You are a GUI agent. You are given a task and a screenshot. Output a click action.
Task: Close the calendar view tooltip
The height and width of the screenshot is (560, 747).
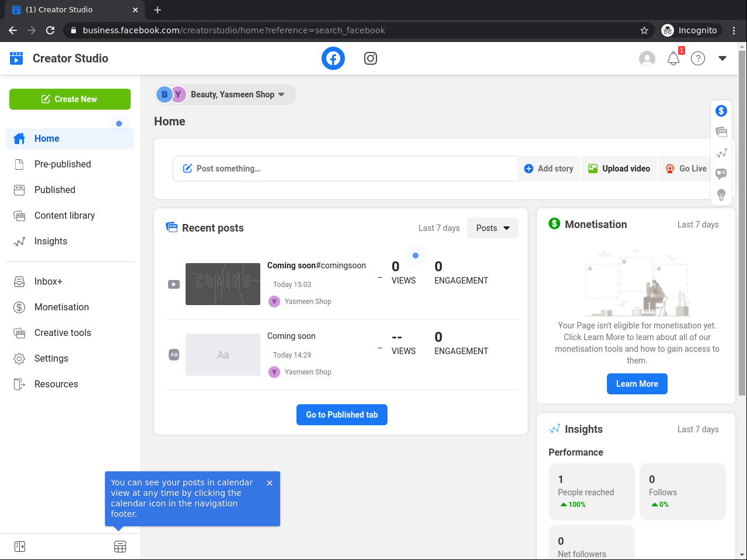tap(270, 483)
